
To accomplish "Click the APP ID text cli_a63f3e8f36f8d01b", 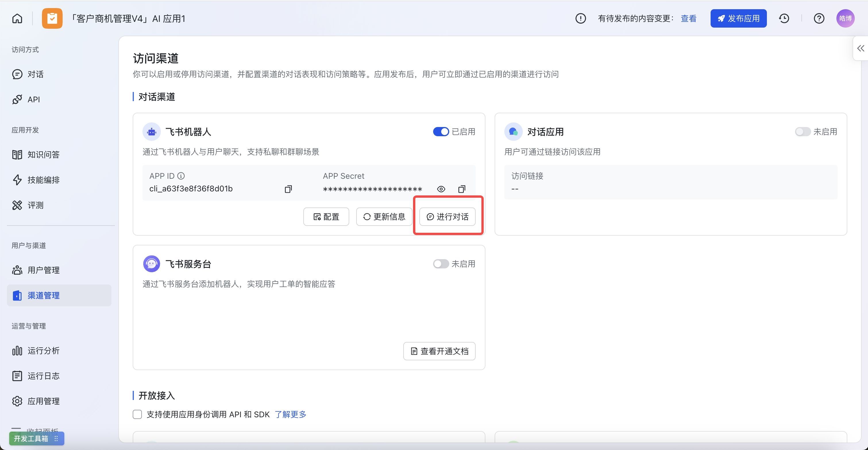I will coord(191,189).
